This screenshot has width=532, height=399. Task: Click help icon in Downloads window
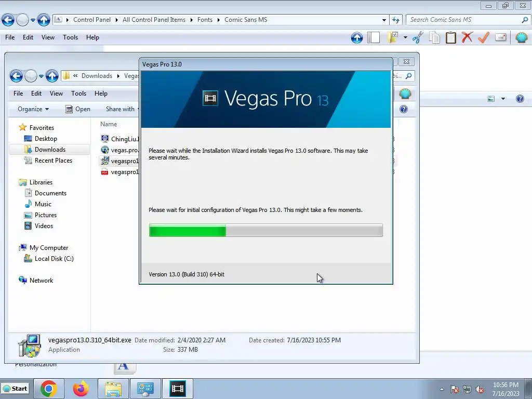(403, 109)
